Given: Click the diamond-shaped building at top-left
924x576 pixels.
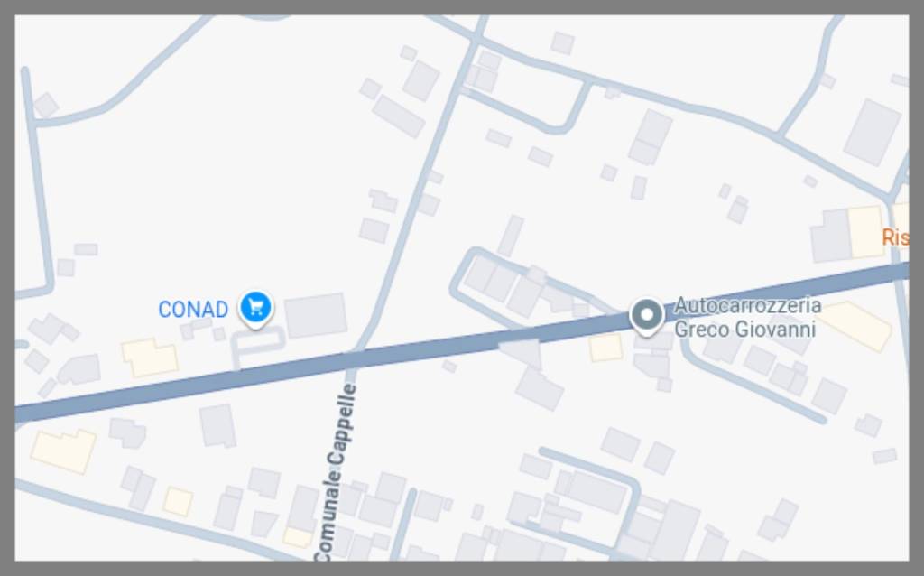Looking at the screenshot, I should tap(46, 105).
